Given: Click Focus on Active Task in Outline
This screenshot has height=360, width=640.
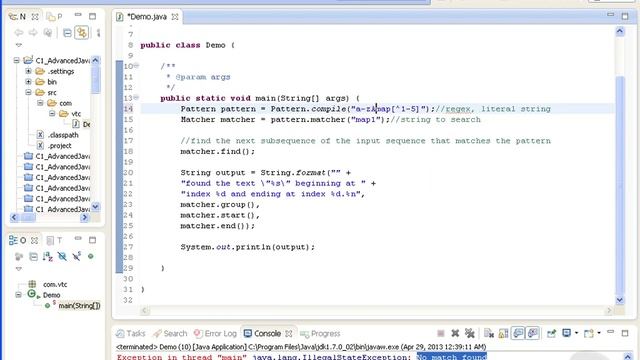Looking at the screenshot, I should coord(19,256).
